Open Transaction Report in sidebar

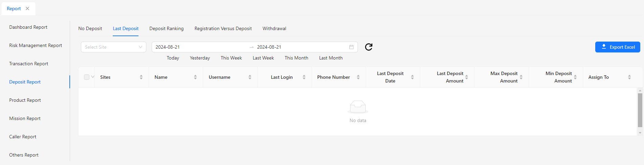[x=28, y=64]
